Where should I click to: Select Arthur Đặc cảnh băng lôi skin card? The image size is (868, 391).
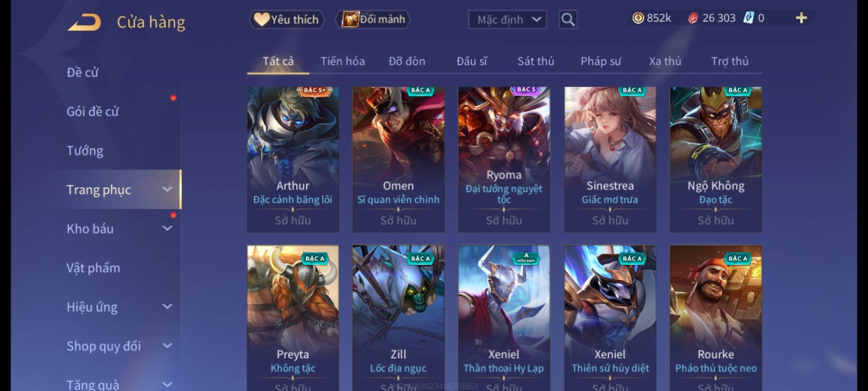coord(293,159)
